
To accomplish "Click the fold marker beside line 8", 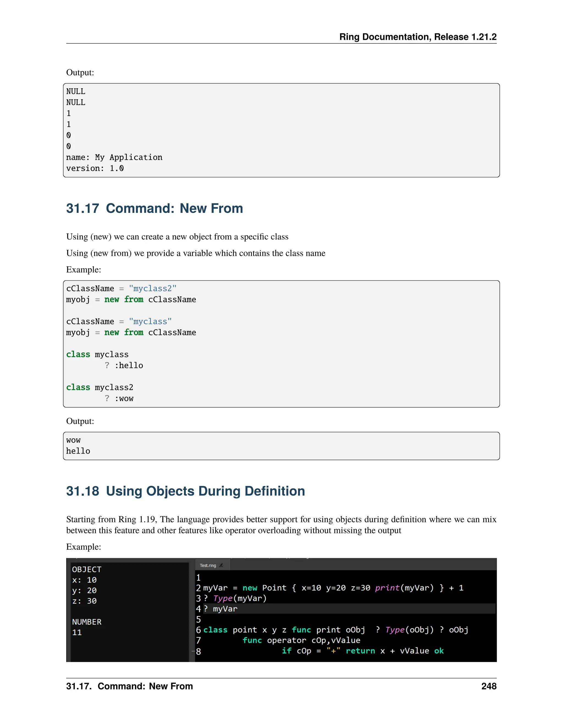I will pyautogui.click(x=193, y=651).
